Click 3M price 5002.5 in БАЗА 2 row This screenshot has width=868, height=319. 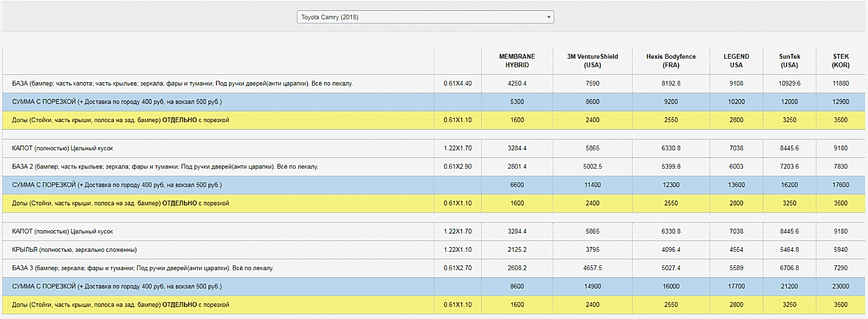(592, 167)
